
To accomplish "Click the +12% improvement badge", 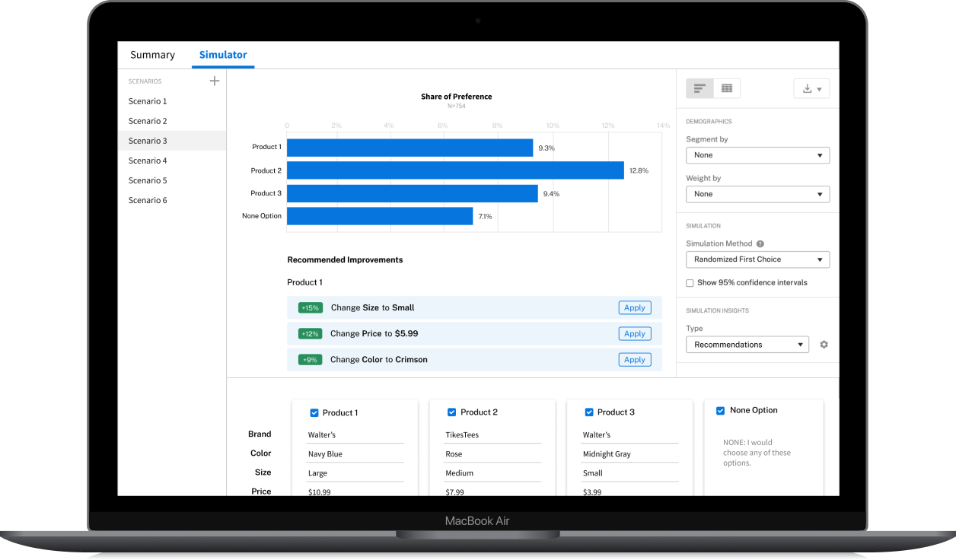I will click(x=310, y=334).
